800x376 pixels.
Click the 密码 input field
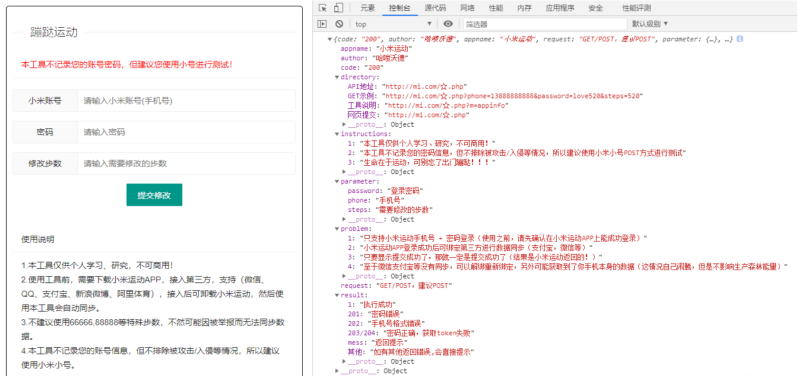click(x=186, y=132)
